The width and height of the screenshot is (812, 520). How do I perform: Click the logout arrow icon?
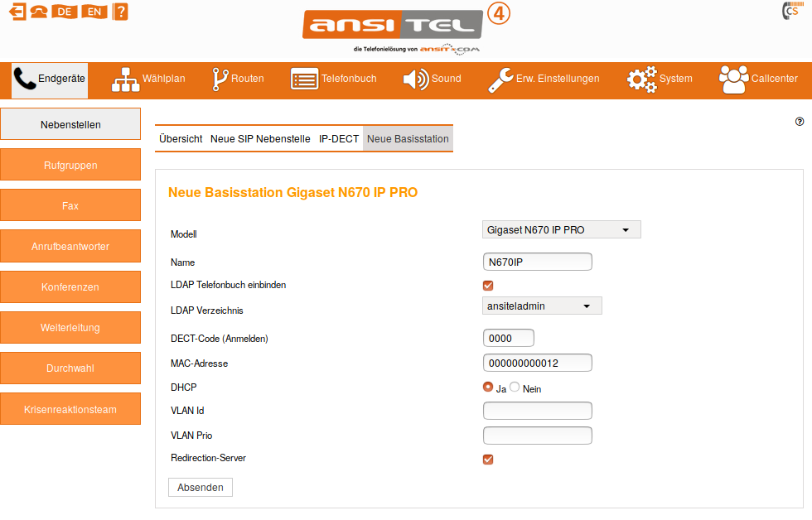tap(17, 12)
